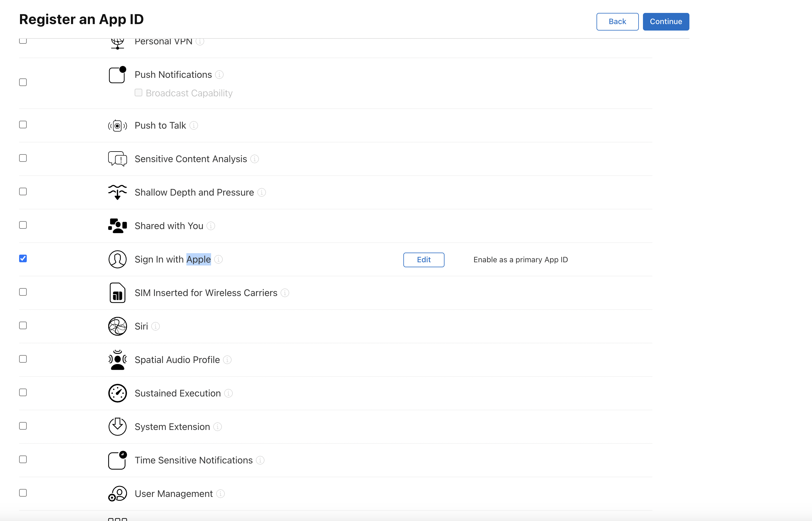Click the Sustained Execution gauge icon
Screen dimensions: 812x521
click(x=117, y=393)
